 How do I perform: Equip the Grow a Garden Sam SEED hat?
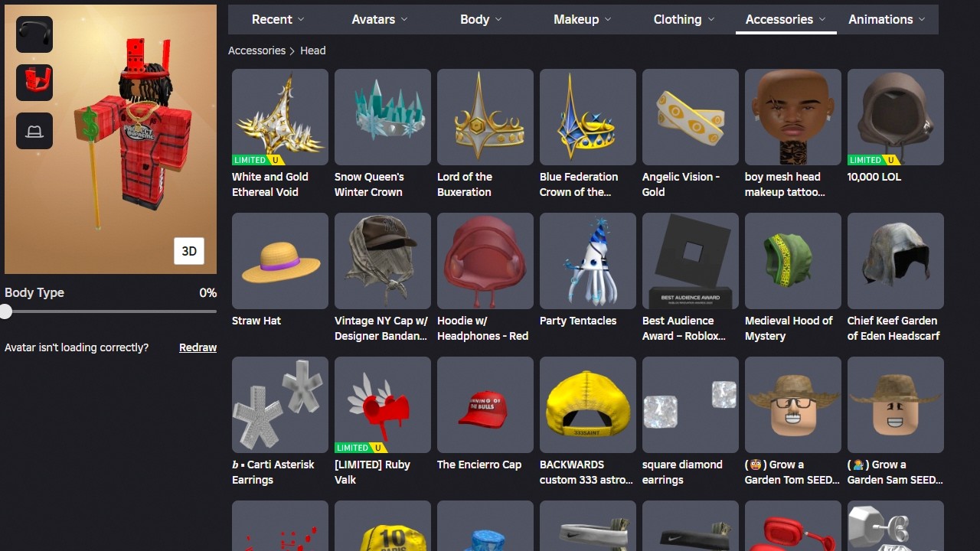[x=896, y=405]
